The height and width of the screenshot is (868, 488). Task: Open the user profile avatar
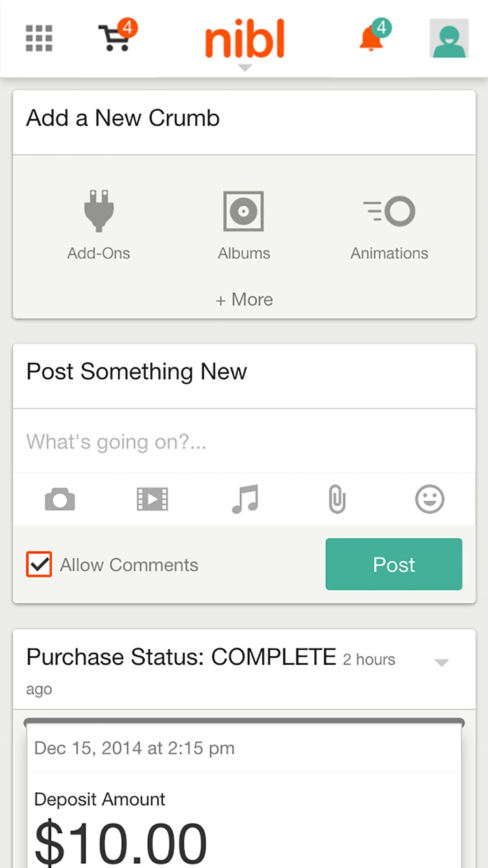tap(449, 38)
